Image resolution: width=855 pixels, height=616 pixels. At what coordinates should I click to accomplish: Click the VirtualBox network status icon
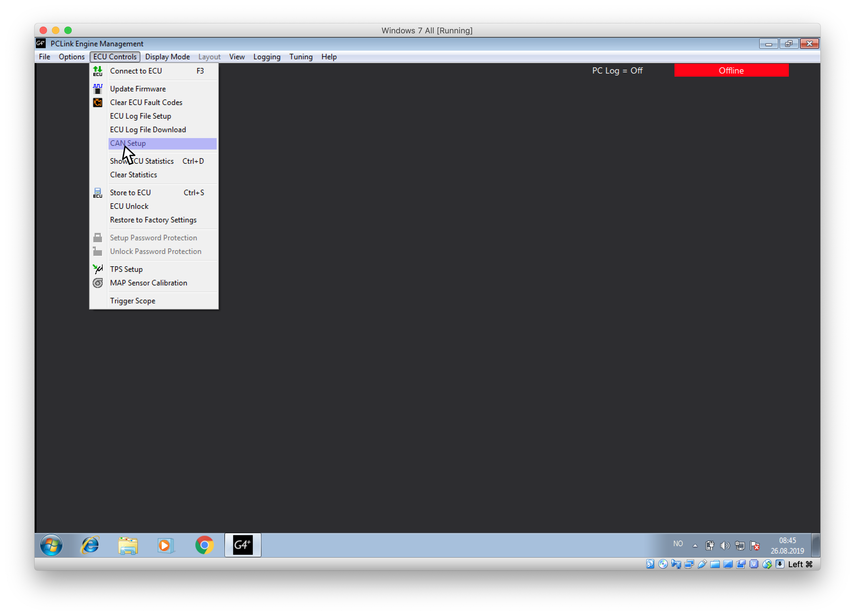689,564
